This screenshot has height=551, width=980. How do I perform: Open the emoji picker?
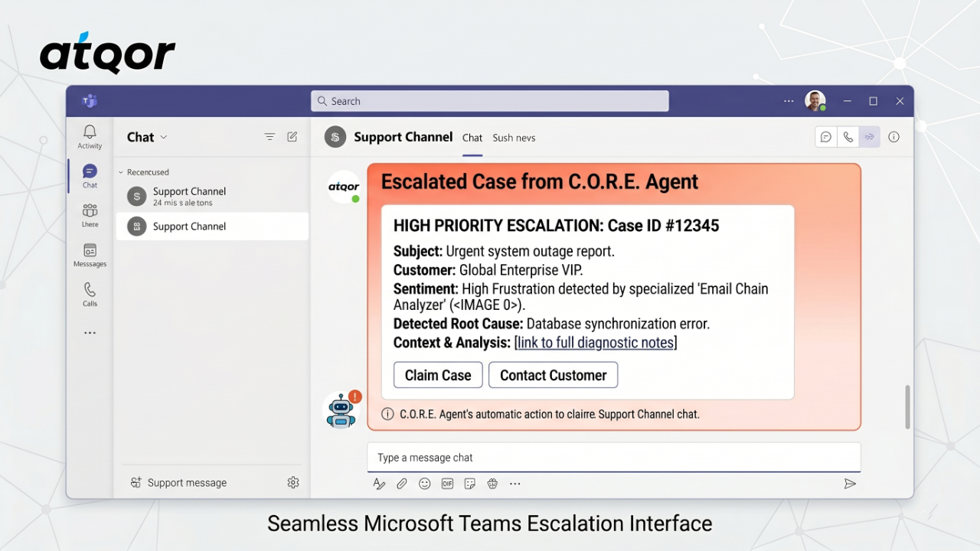pyautogui.click(x=425, y=484)
